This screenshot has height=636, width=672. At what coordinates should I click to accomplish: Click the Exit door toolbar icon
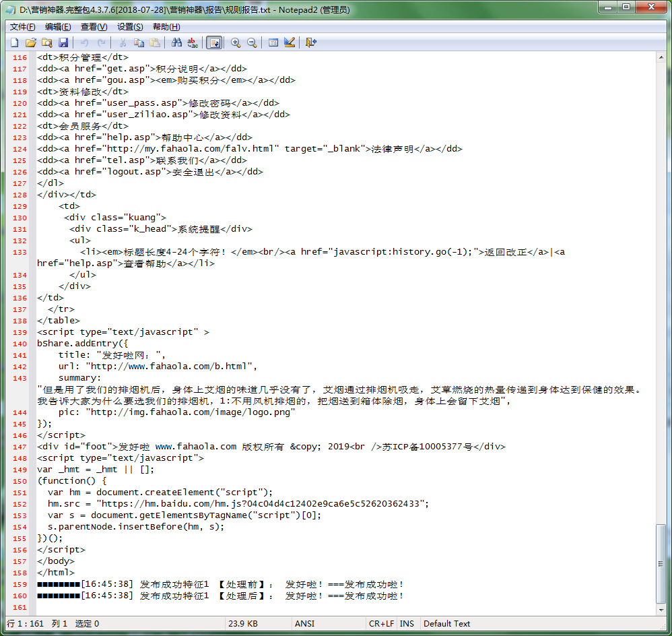310,42
